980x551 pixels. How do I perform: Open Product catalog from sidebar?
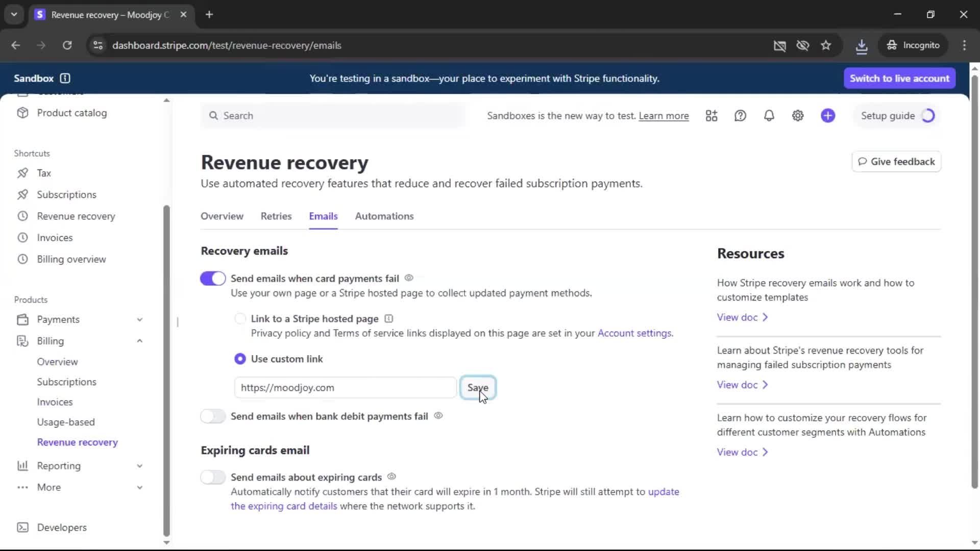pyautogui.click(x=71, y=113)
